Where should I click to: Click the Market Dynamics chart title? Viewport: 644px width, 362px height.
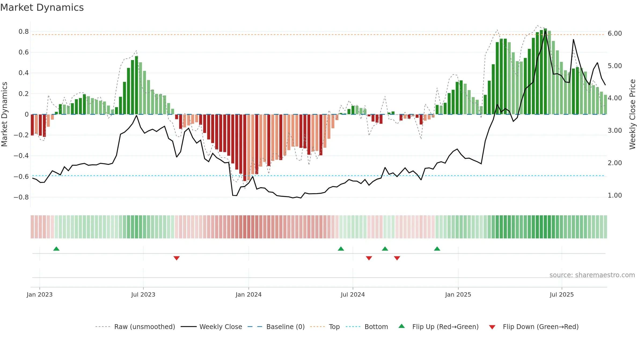tap(42, 8)
